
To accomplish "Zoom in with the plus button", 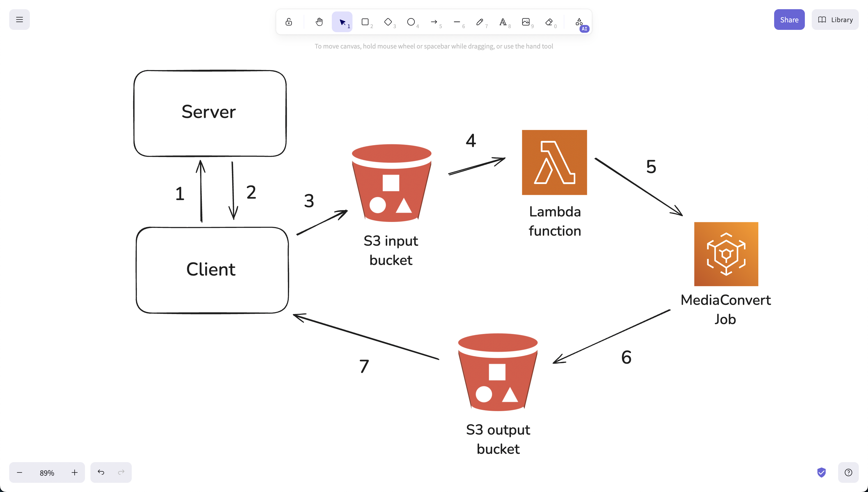I will [75, 472].
